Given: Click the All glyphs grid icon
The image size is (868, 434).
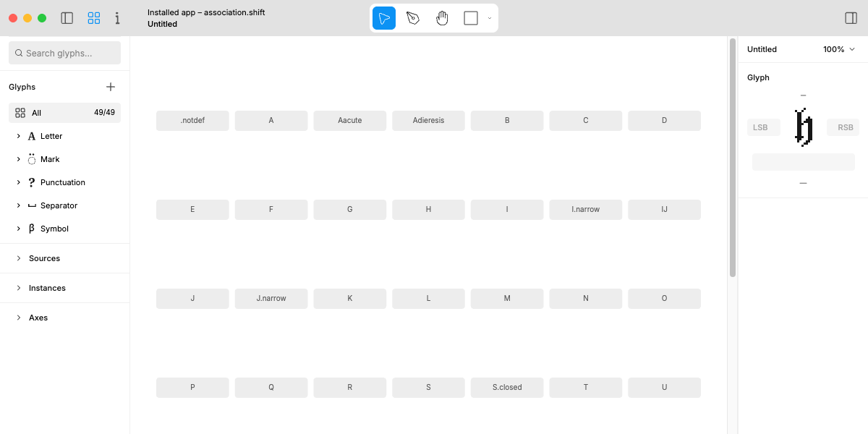Looking at the screenshot, I should coord(20,113).
